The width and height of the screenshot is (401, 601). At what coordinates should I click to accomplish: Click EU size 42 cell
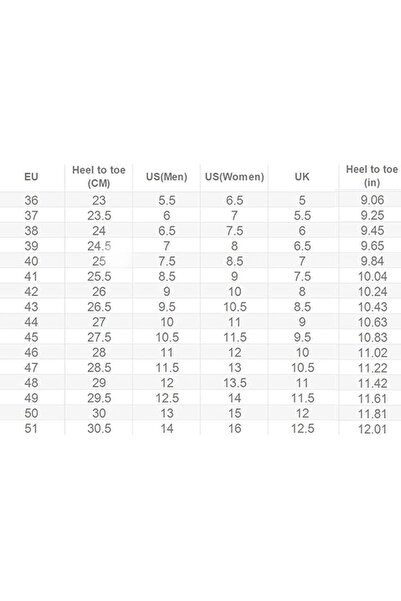(31, 292)
